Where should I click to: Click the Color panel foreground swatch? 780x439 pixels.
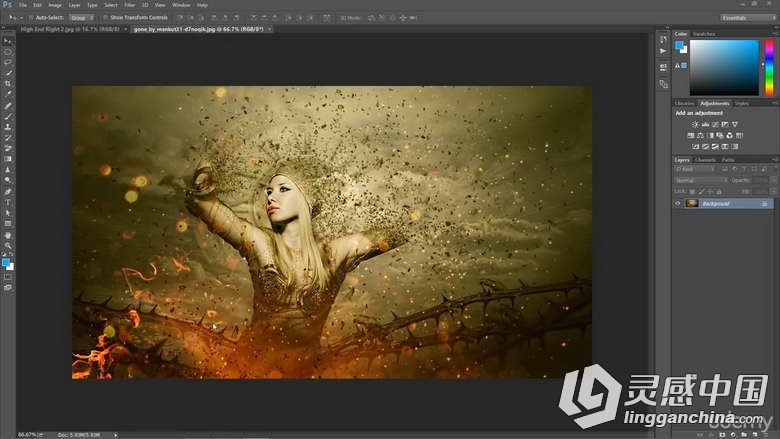680,45
